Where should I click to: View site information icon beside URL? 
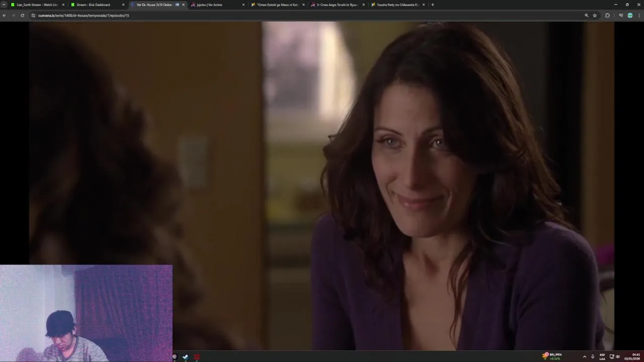click(33, 16)
